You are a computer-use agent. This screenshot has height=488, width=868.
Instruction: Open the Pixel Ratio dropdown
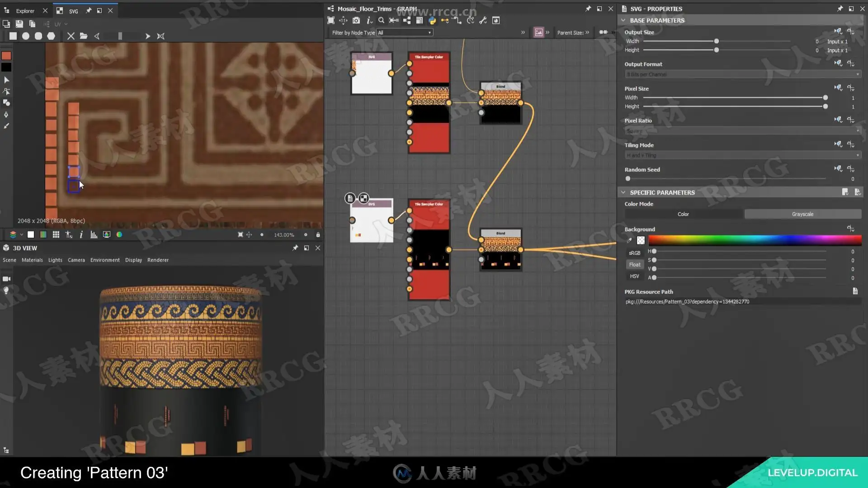pyautogui.click(x=743, y=131)
